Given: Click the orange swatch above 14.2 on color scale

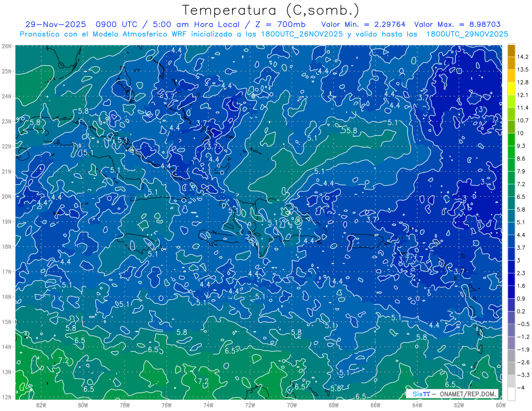Looking at the screenshot, I should pos(511,51).
